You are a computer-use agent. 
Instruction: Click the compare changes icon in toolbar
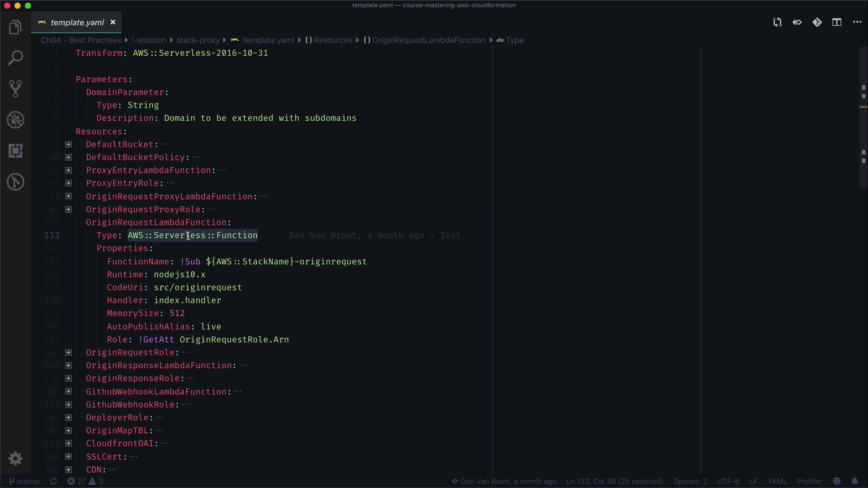pos(777,22)
